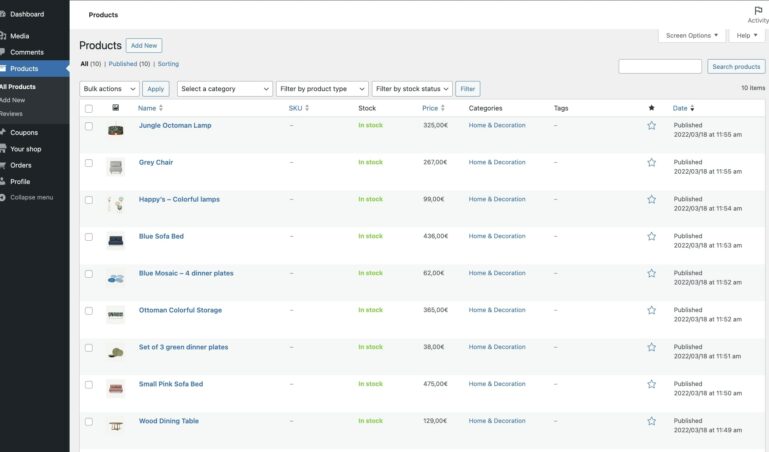Go to Comments in the sidebar
The width and height of the screenshot is (769, 452).
pos(27,52)
